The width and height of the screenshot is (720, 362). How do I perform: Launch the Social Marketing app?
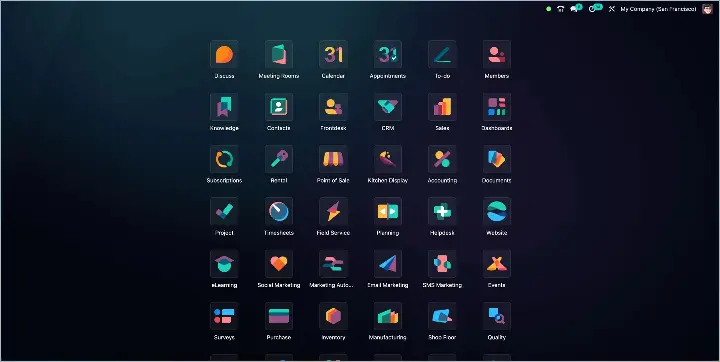point(279,264)
